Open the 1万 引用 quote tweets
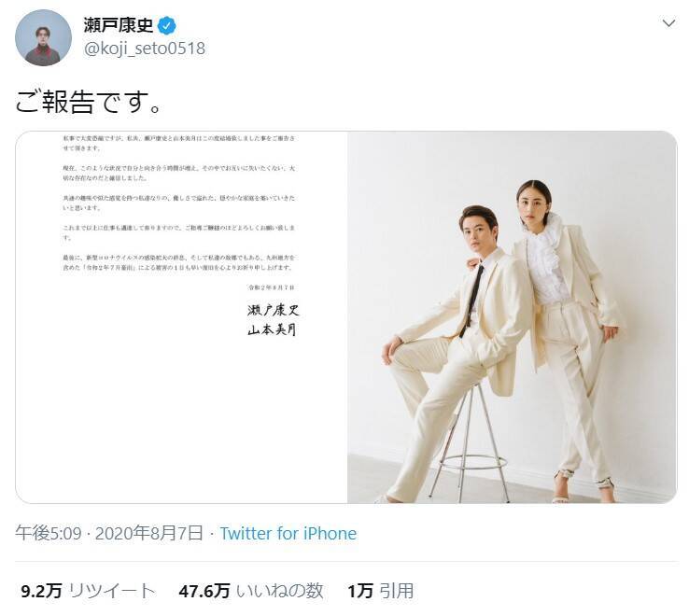 pyautogui.click(x=381, y=591)
